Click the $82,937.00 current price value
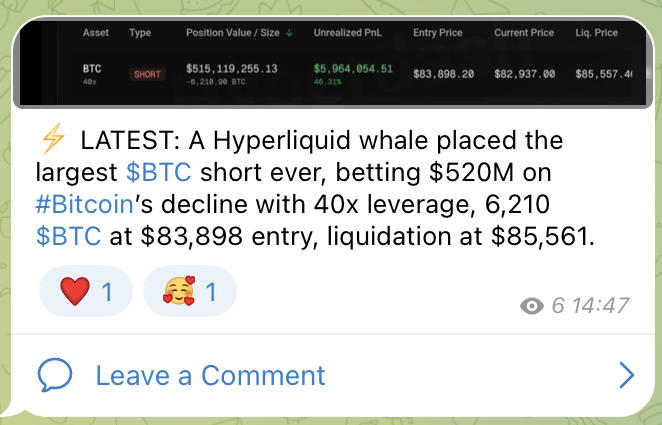The width and height of the screenshot is (662, 425). click(x=524, y=73)
